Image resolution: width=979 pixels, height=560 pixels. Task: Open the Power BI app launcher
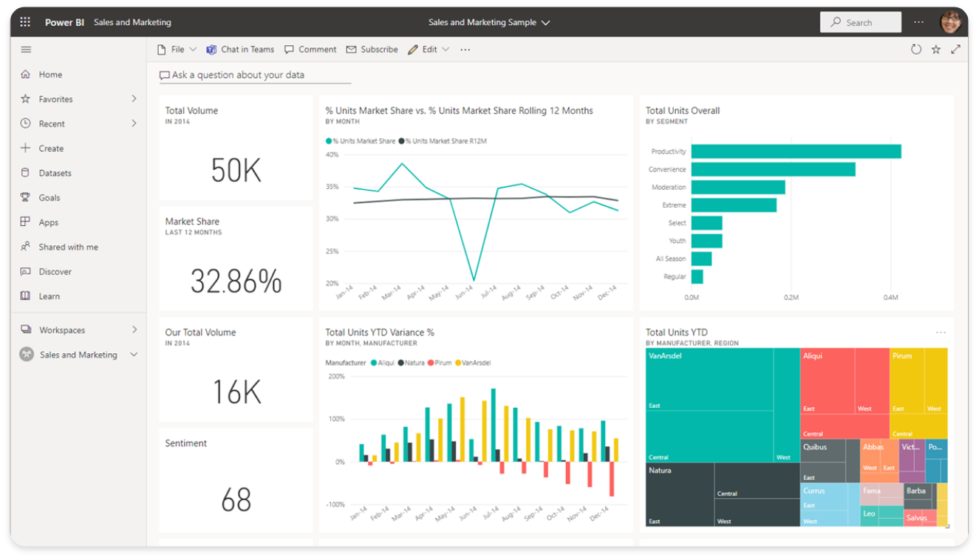[x=24, y=21]
